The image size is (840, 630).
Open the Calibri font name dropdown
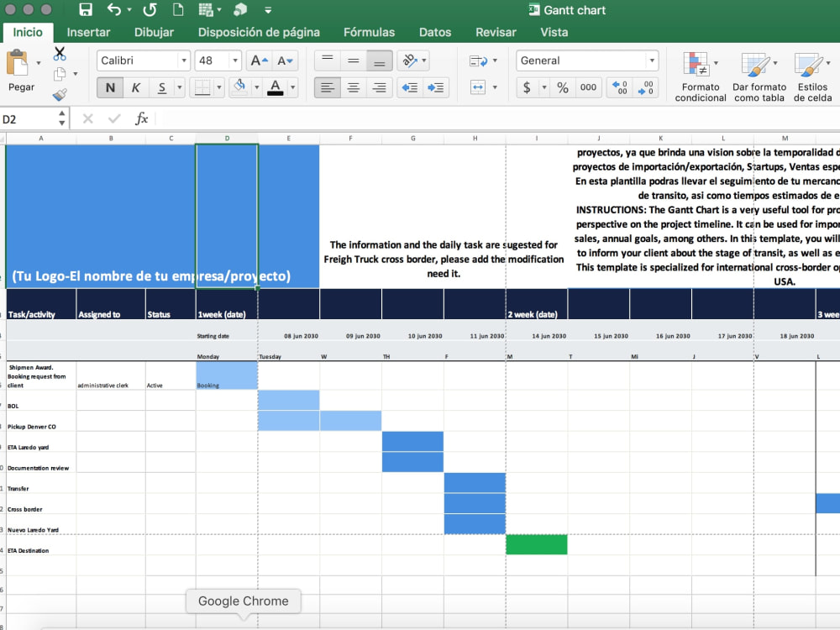click(184, 60)
